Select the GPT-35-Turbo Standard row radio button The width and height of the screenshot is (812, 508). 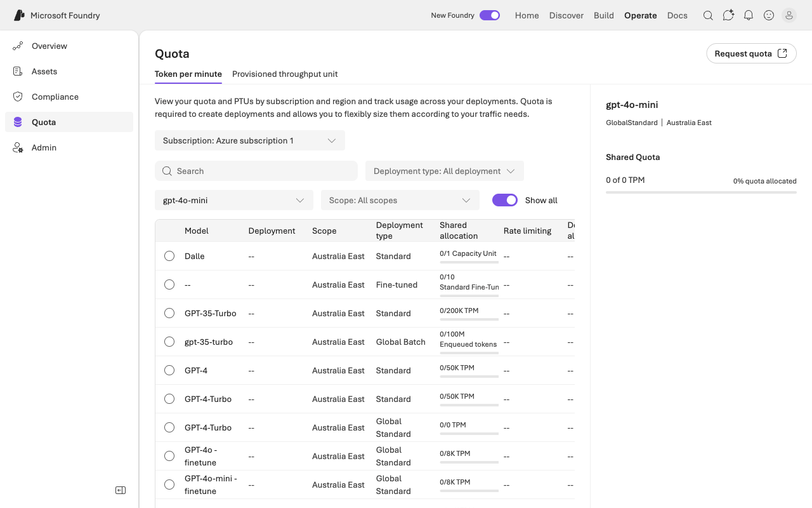tap(169, 313)
